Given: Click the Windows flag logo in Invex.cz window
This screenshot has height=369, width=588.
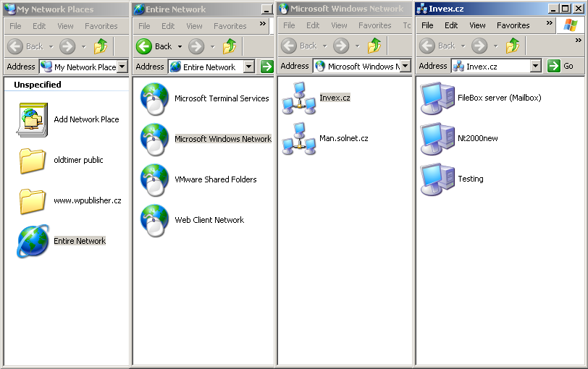Looking at the screenshot, I should [x=571, y=25].
